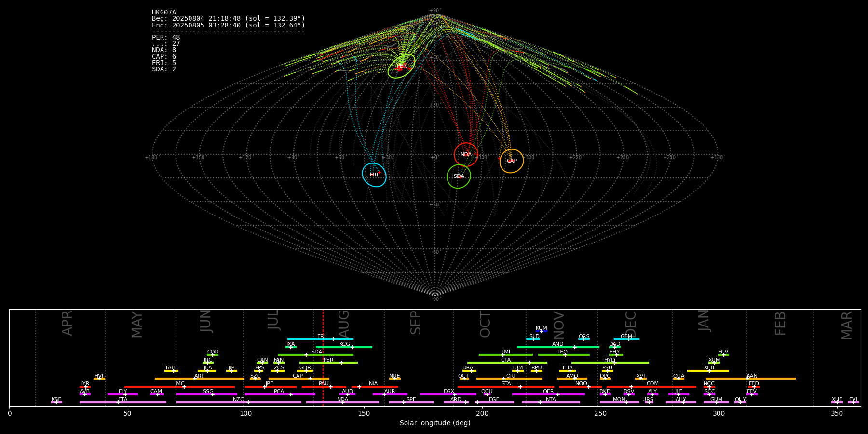Image resolution: width=868 pixels, height=434 pixels.
Task: Click legend entry 'NDA: 8'
Action: 164,50
